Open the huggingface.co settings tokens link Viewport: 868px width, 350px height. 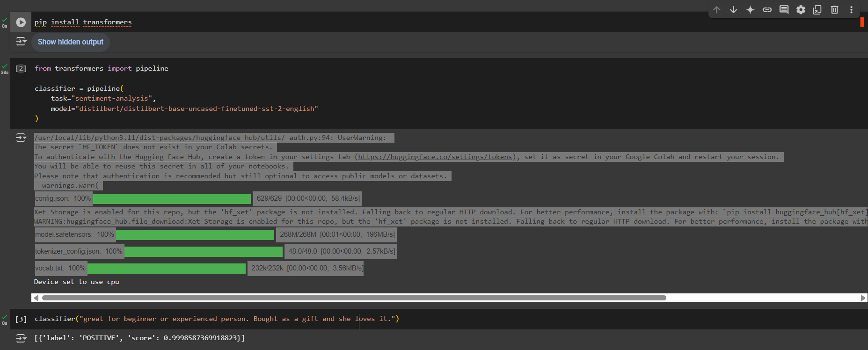click(435, 157)
